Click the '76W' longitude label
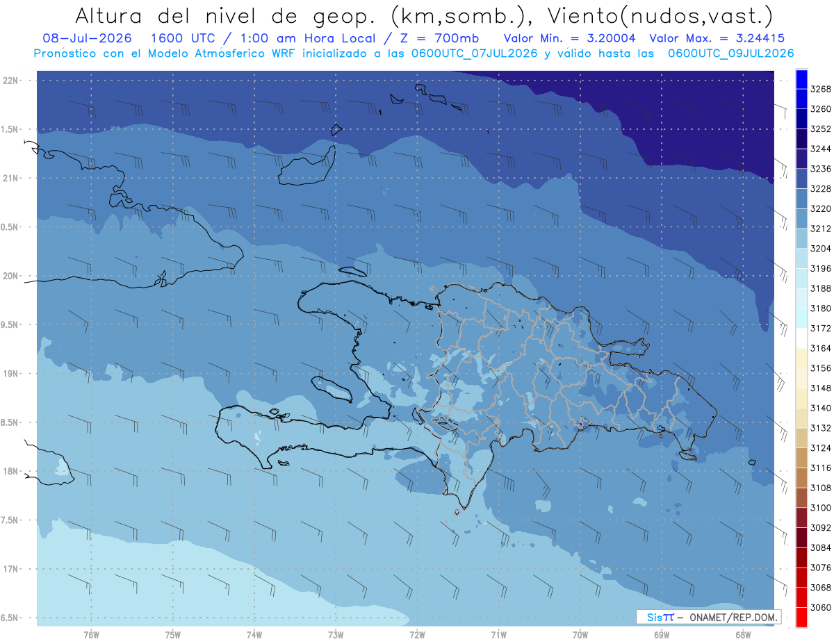834x644 pixels. tap(91, 635)
